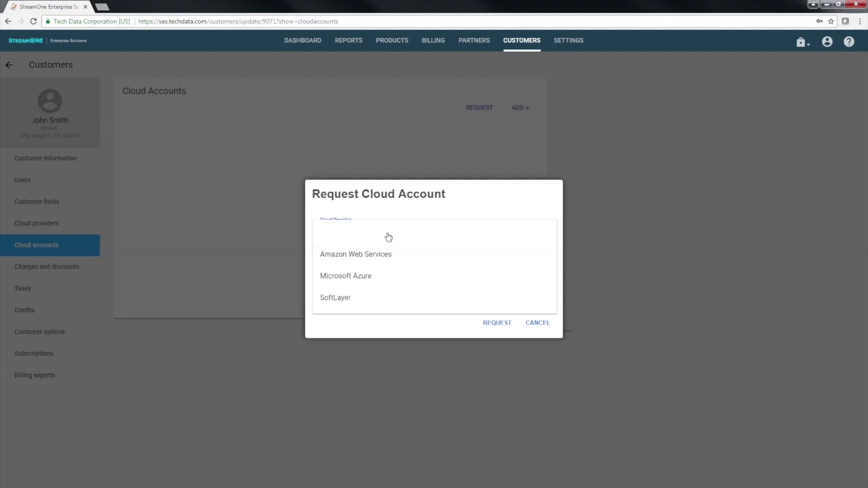Open Chrome's three-dot menu
Viewport: 868px width, 488px height.
tap(859, 22)
